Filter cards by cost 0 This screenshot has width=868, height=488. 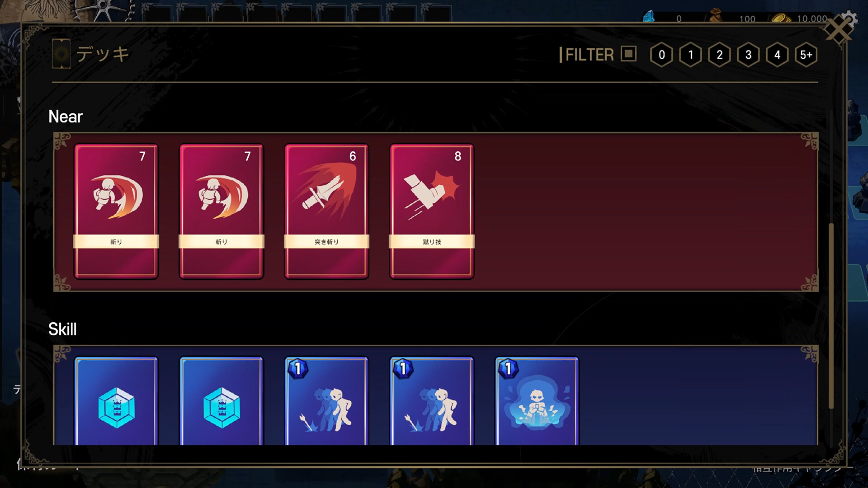(x=661, y=55)
